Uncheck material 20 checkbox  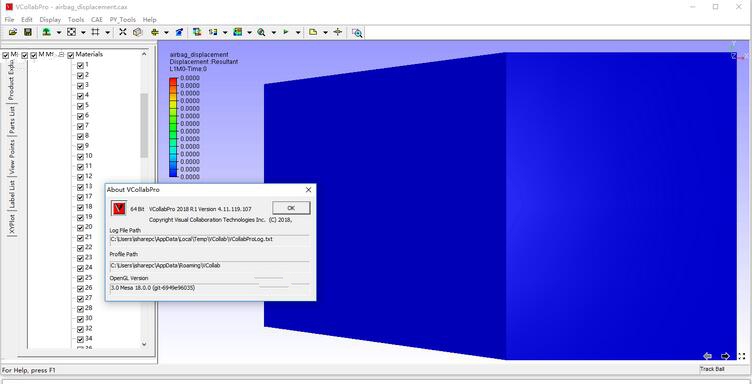tap(80, 227)
